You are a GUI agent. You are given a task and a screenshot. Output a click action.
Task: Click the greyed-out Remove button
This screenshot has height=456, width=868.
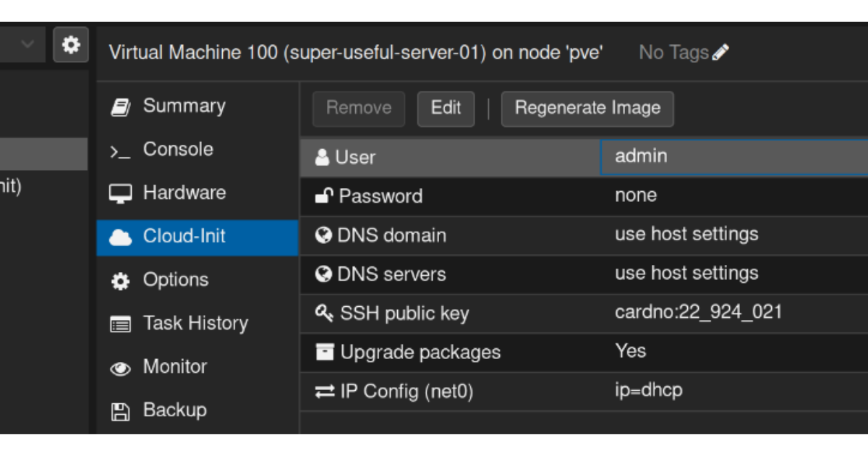click(x=359, y=109)
